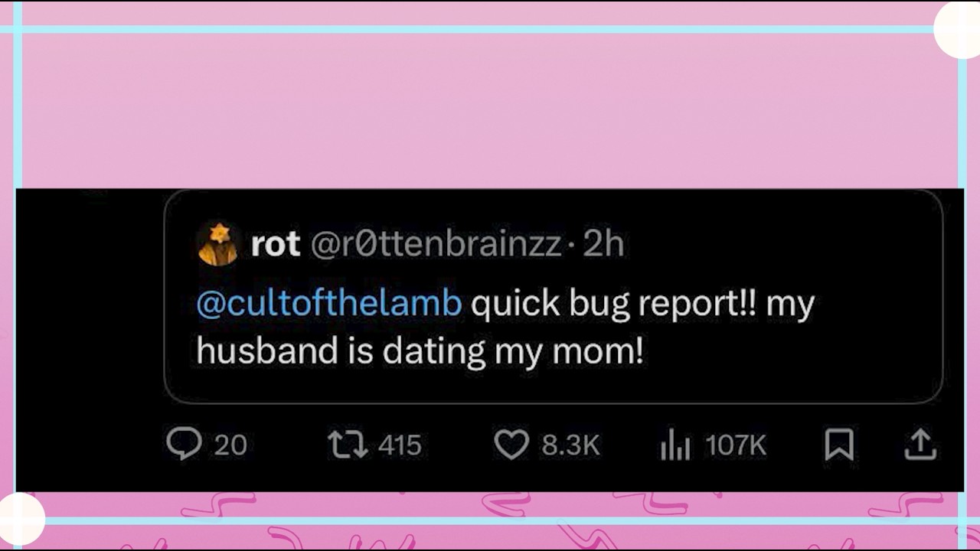Screen dimensions: 980x551
Task: Click the 20 replies count
Action: click(x=230, y=445)
